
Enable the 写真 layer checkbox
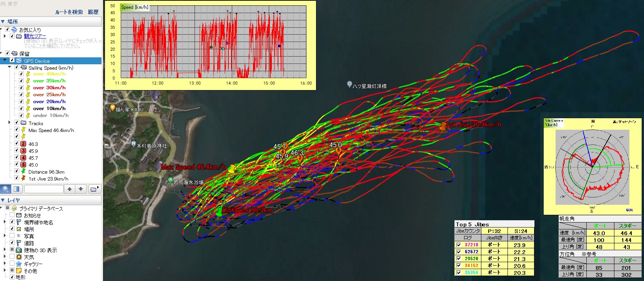click(x=12, y=236)
